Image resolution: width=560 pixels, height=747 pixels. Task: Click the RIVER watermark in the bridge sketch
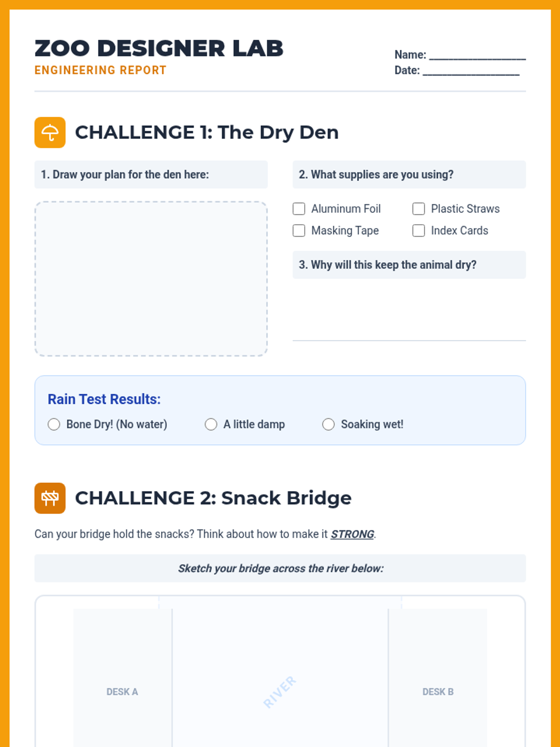(280, 692)
